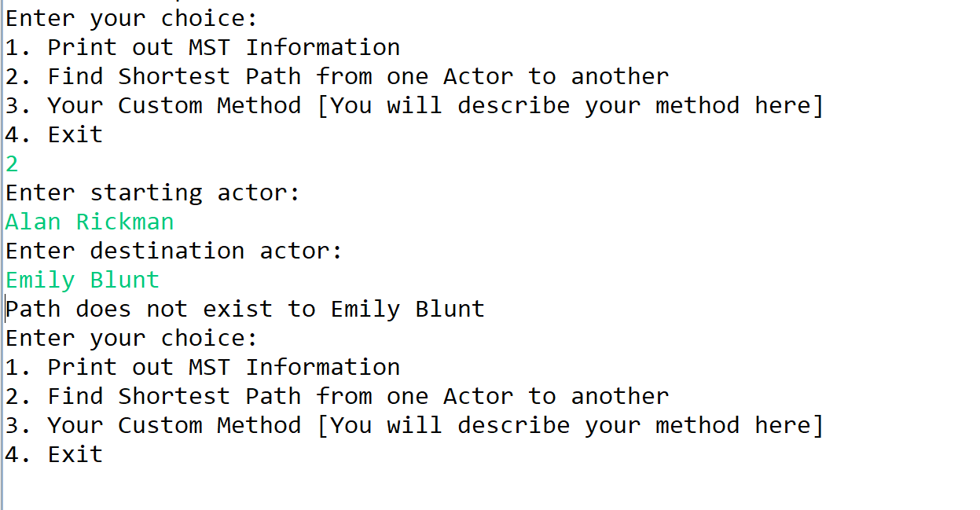Click the last '4. Exit' option at bottom

[x=54, y=455]
